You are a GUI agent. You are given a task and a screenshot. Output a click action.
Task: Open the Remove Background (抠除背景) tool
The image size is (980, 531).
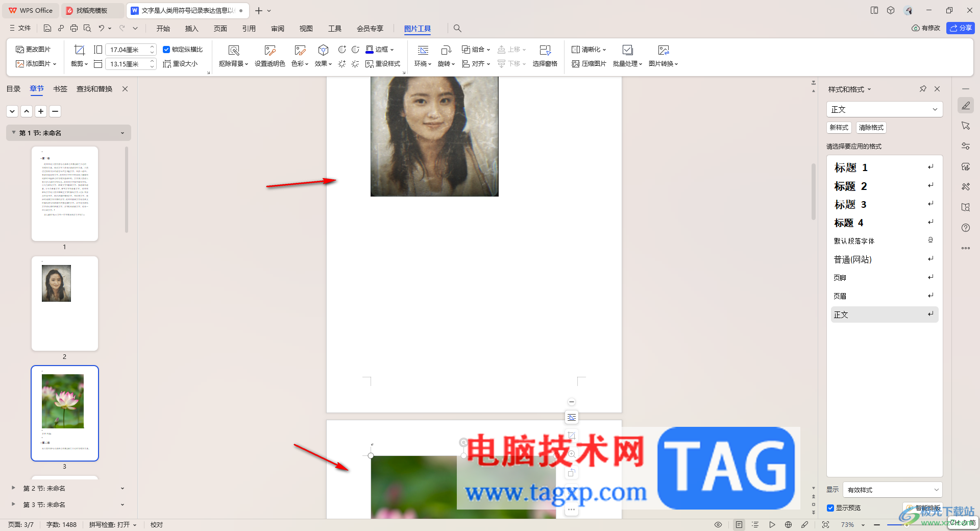pyautogui.click(x=233, y=56)
